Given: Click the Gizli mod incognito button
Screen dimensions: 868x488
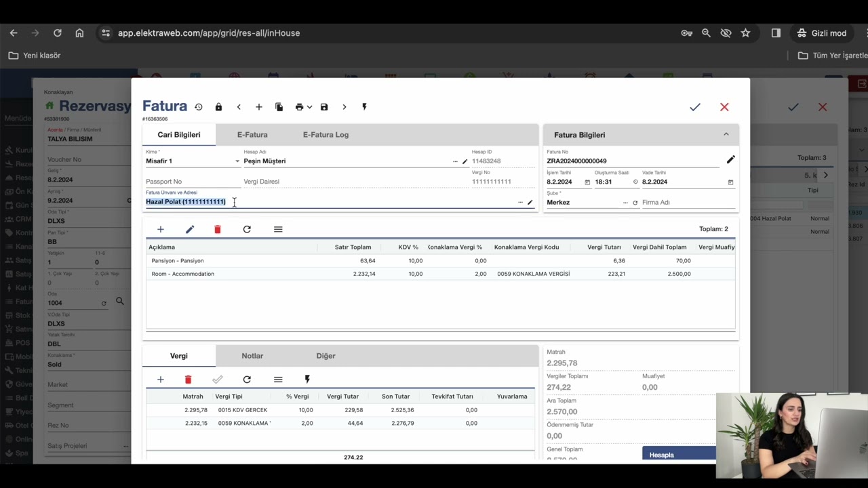Looking at the screenshot, I should (x=822, y=33).
